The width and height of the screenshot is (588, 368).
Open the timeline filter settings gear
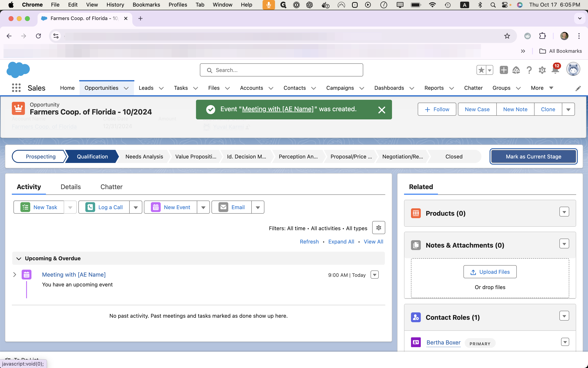click(x=379, y=228)
